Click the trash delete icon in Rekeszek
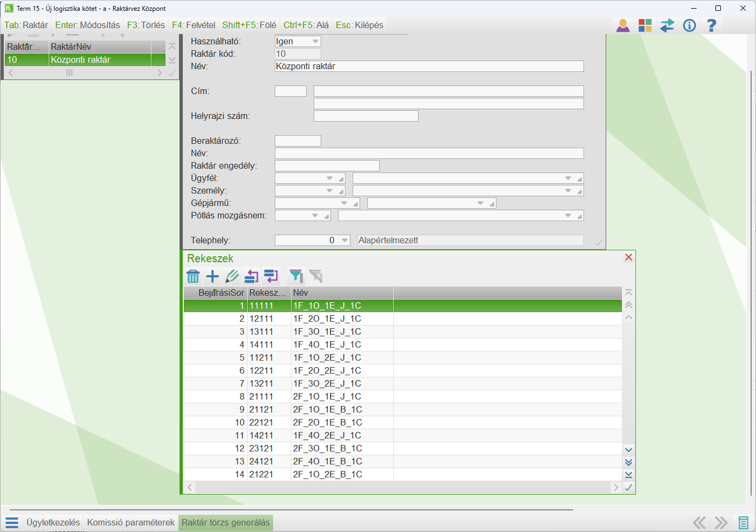Screen dimensions: 756x532 (193, 277)
